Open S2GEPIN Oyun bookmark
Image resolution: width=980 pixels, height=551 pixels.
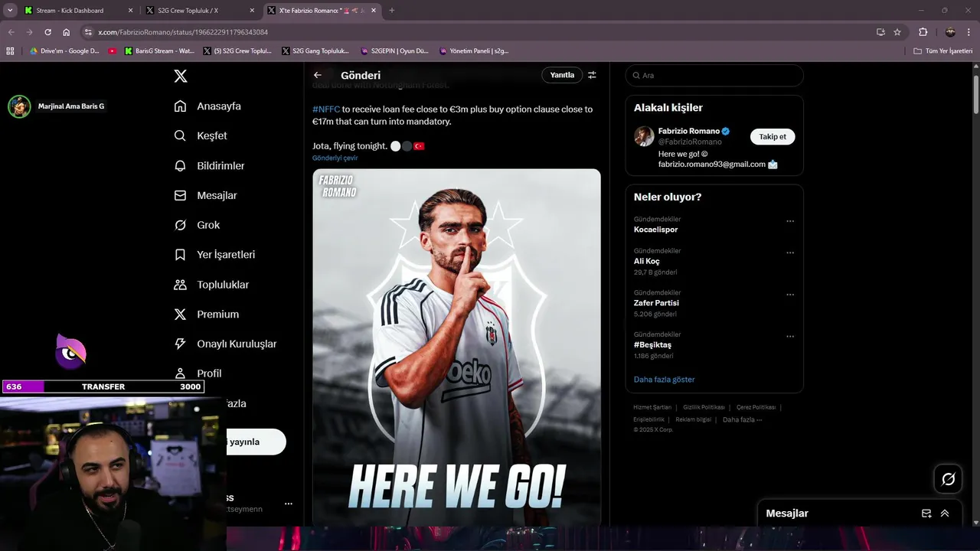pyautogui.click(x=395, y=51)
